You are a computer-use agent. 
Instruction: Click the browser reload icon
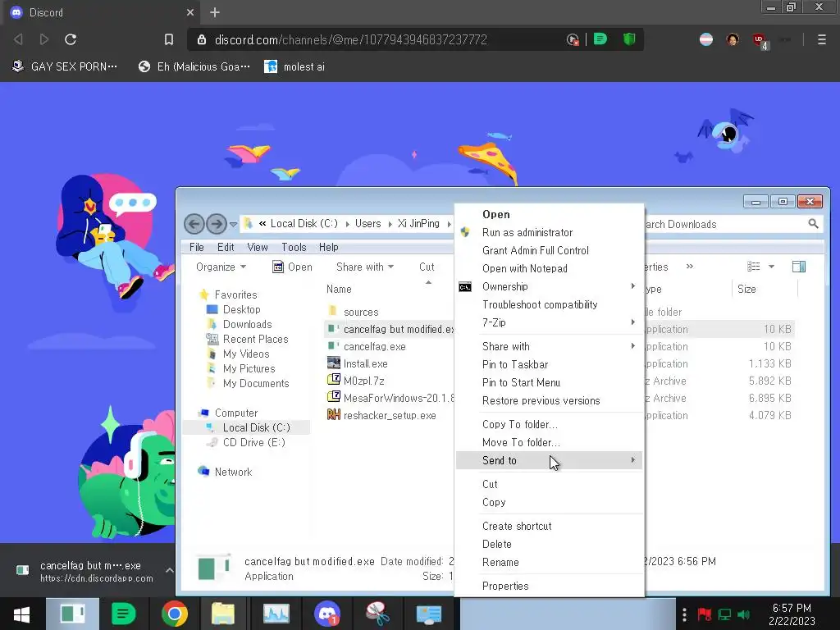point(71,39)
